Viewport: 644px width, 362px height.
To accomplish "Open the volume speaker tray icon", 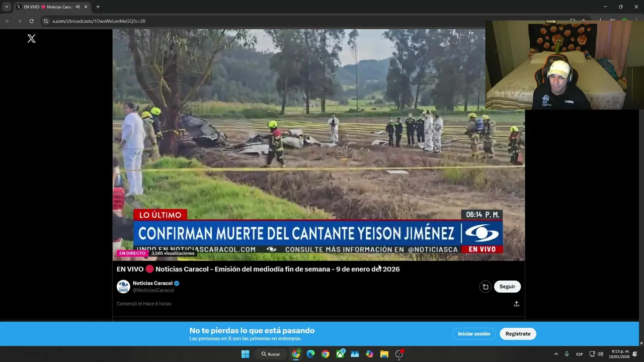I will (600, 354).
